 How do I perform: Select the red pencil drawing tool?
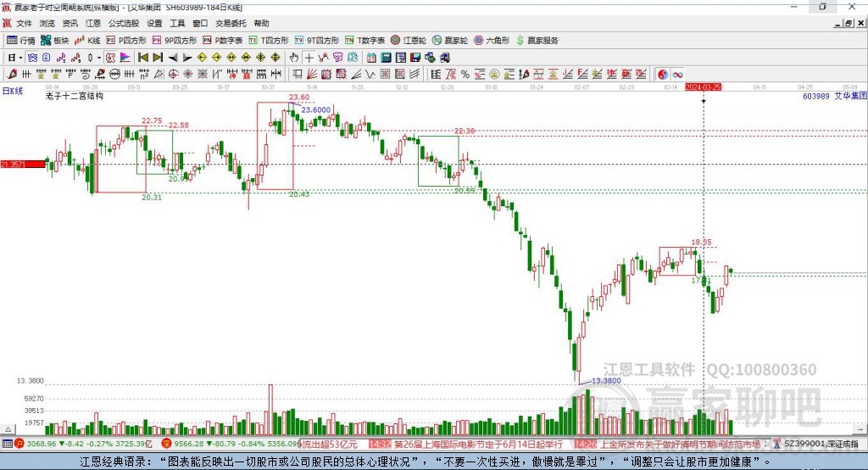[x=12, y=75]
